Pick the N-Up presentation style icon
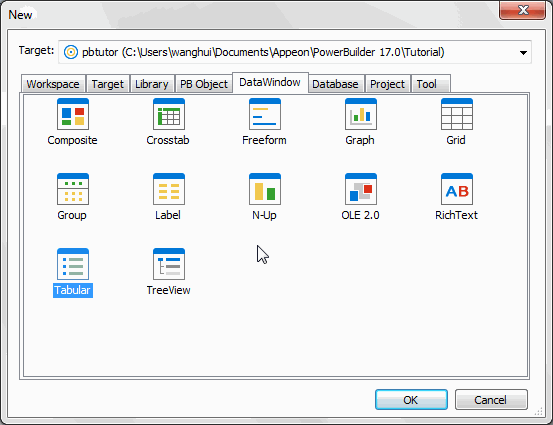The image size is (553, 425). coord(265,189)
